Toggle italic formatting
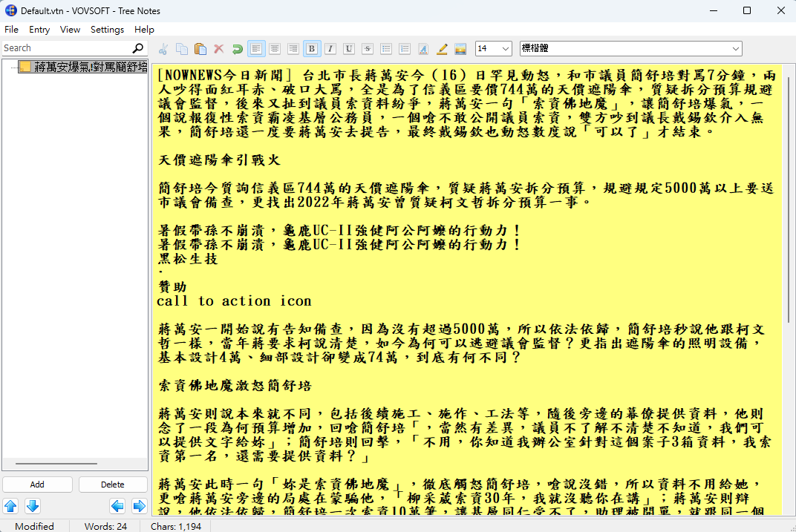 click(x=330, y=49)
